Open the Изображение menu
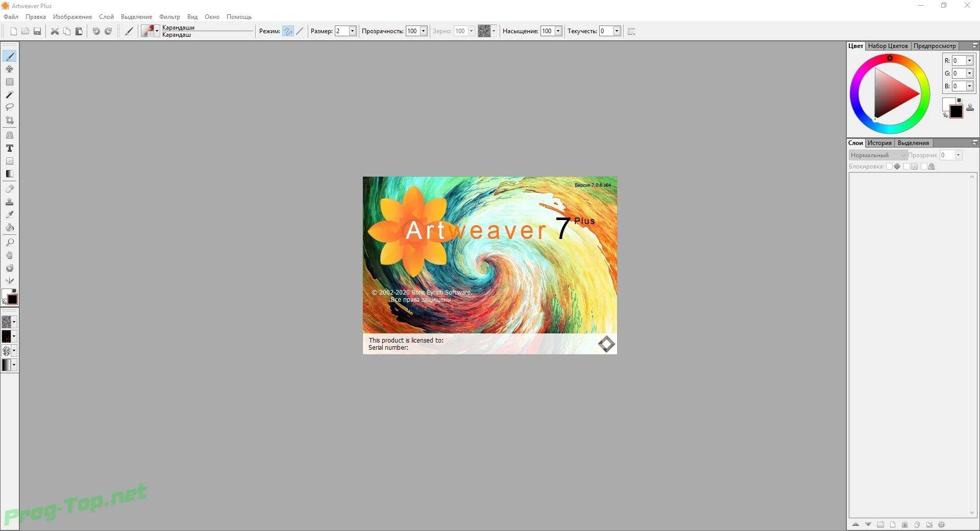 point(72,17)
